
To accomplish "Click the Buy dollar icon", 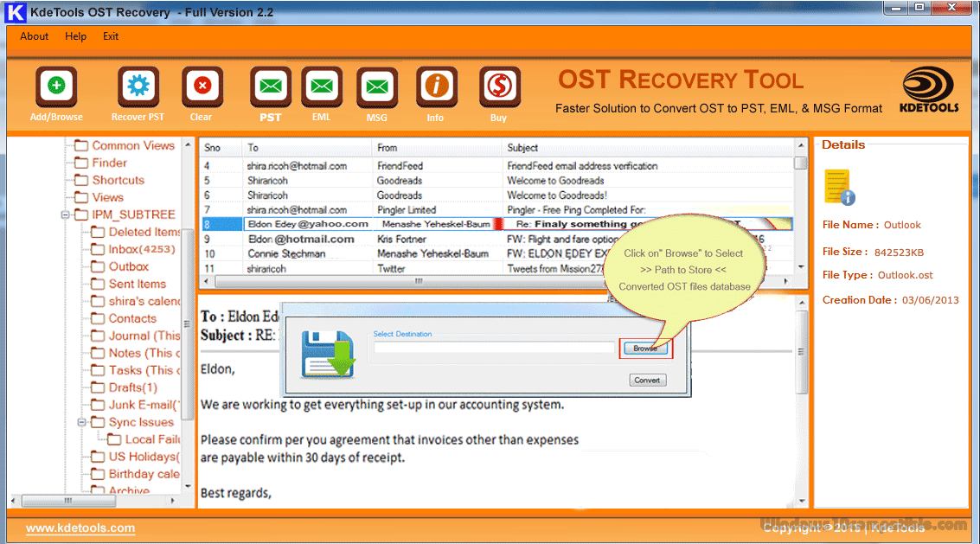I will pos(499,86).
